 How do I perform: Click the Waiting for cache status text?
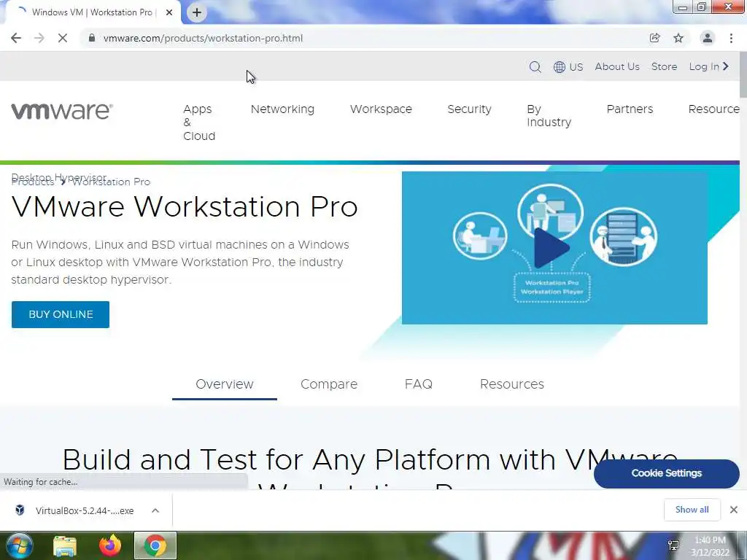tap(41, 482)
